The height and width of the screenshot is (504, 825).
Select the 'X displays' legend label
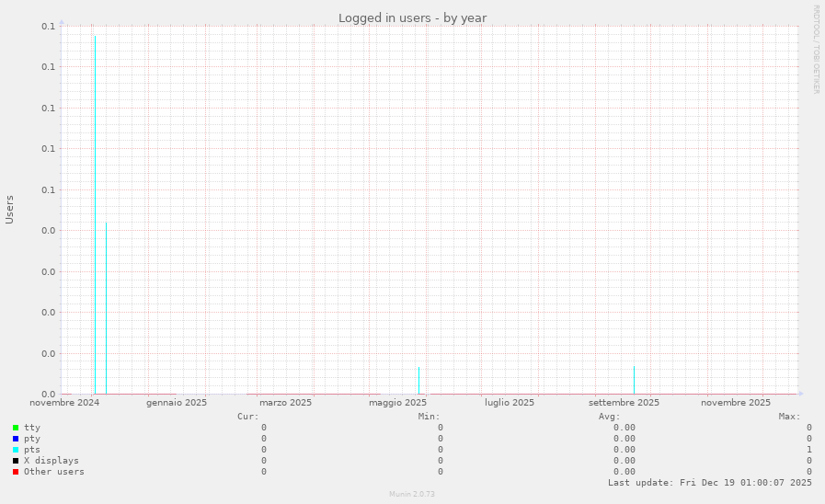(x=51, y=461)
